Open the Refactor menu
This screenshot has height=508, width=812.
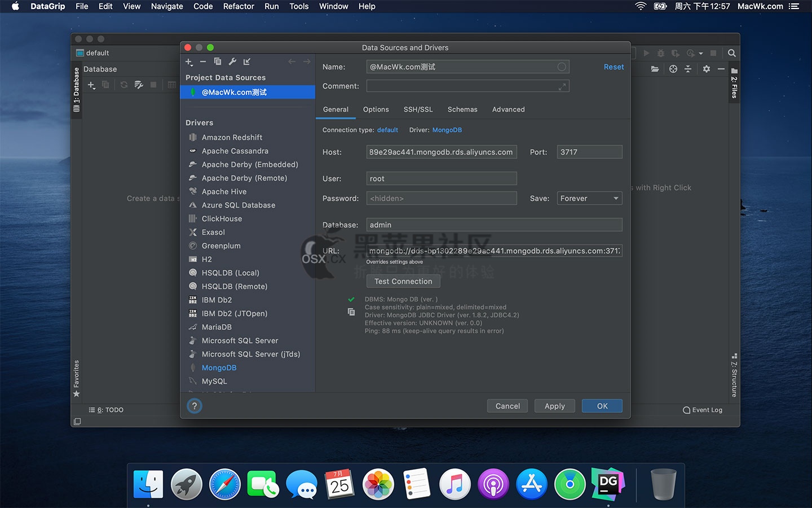(x=239, y=6)
